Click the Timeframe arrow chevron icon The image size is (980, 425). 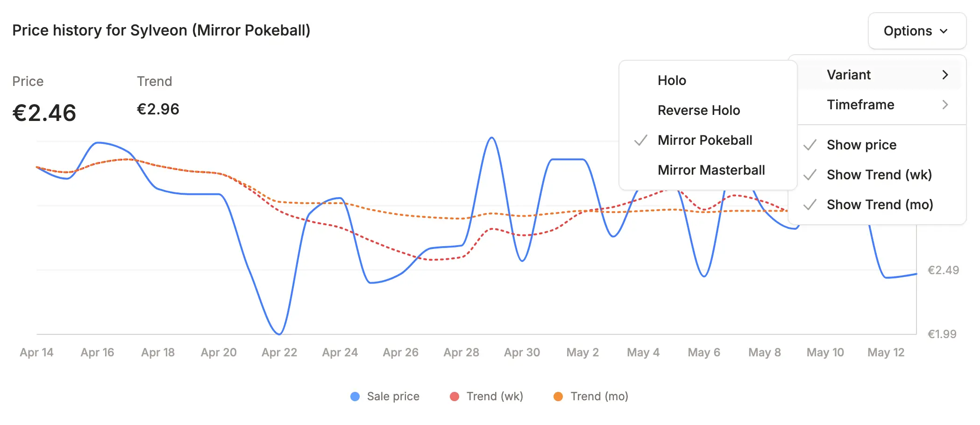click(x=945, y=105)
